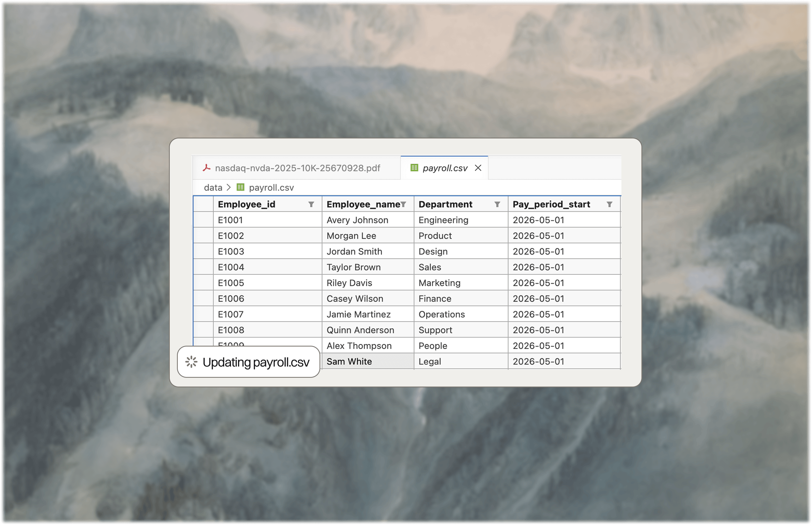Viewport: 812px width, 525px height.
Task: Open filter for Pay_period_start column
Action: point(609,205)
